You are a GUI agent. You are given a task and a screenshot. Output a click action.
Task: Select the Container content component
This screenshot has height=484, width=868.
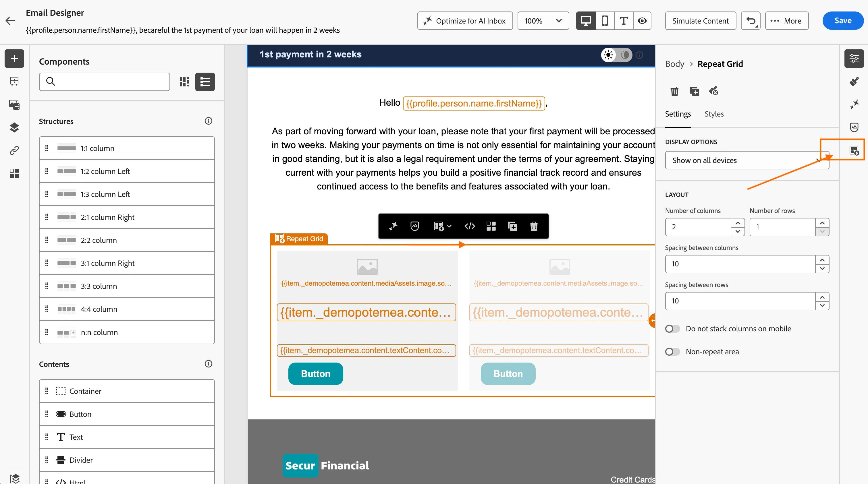127,391
